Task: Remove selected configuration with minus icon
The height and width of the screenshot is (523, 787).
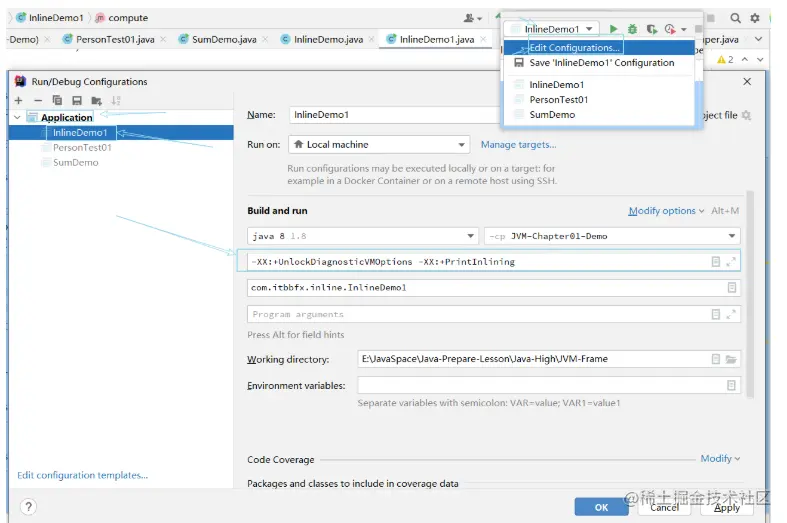Action: (38, 100)
